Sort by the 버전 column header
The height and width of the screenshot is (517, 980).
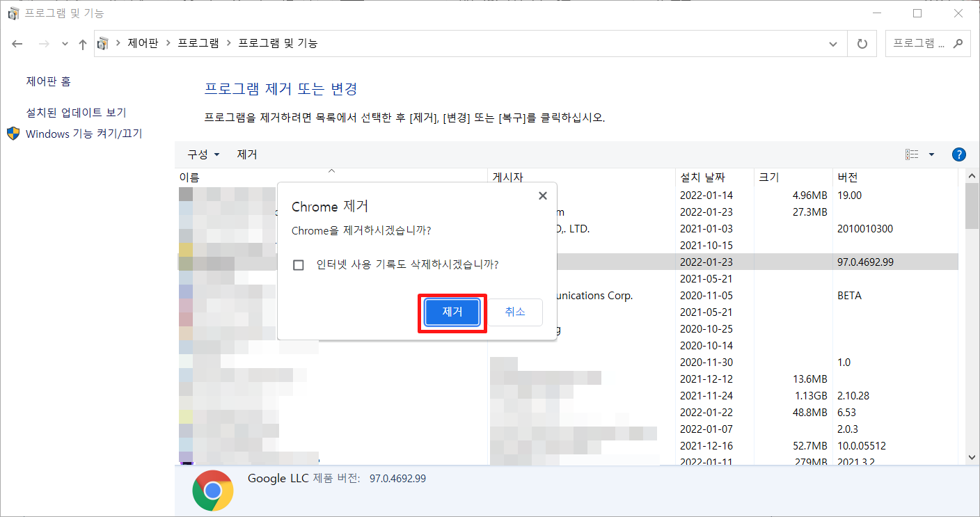[x=894, y=177]
